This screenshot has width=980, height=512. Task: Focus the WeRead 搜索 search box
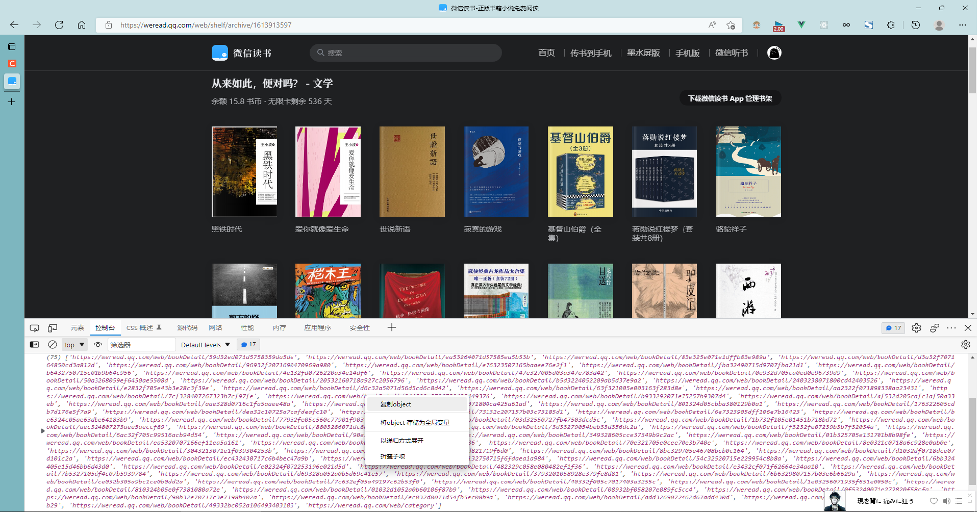406,53
